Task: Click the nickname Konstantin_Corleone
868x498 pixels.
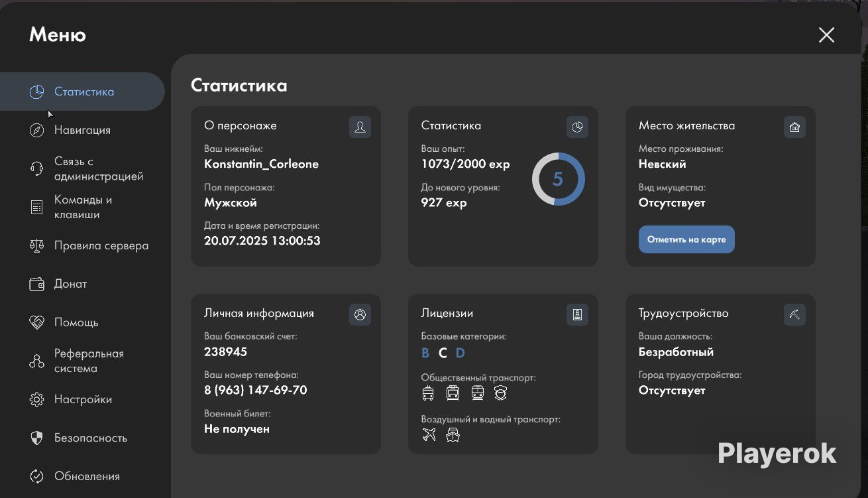Action: click(x=261, y=164)
